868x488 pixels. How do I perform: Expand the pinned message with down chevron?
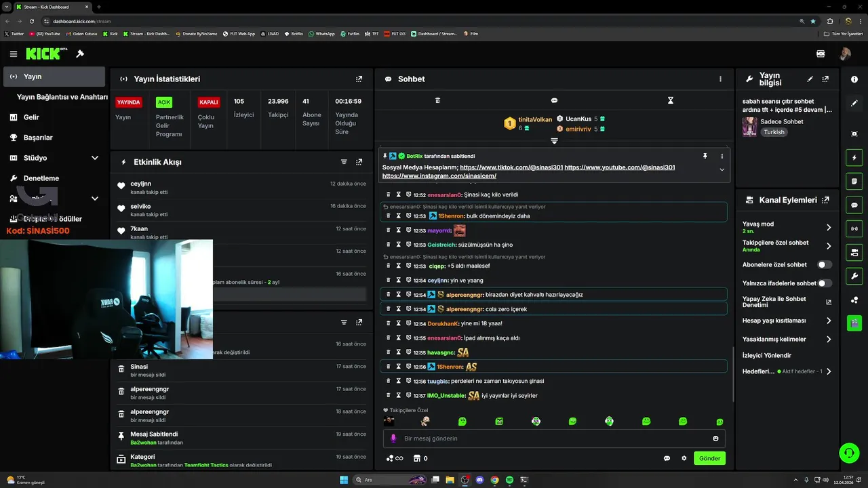722,169
